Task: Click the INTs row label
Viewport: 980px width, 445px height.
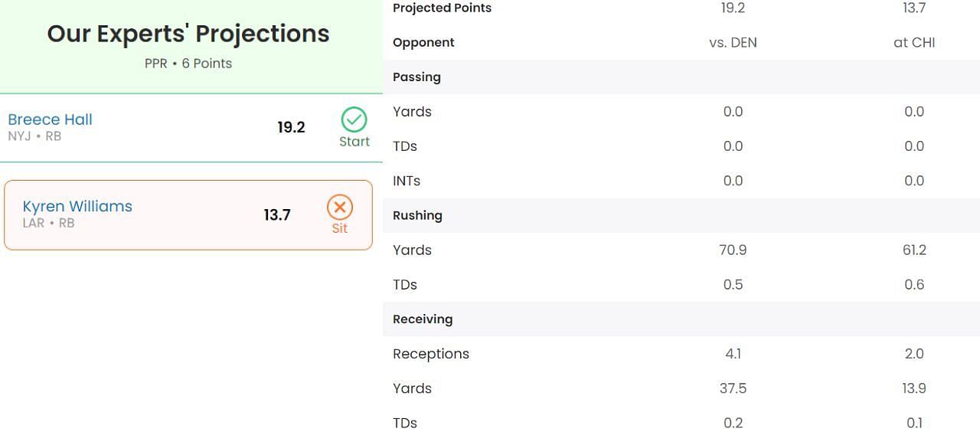Action: point(407,181)
